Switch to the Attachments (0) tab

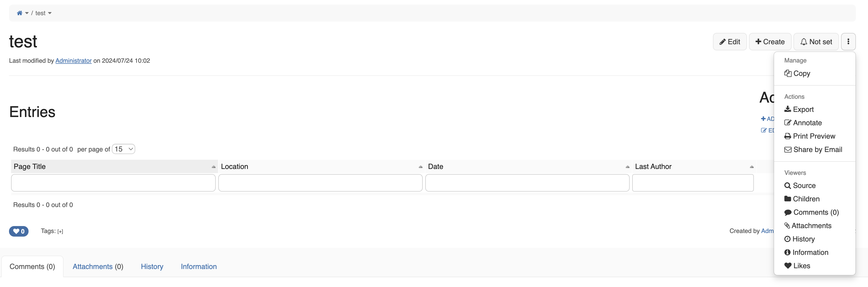pos(98,266)
